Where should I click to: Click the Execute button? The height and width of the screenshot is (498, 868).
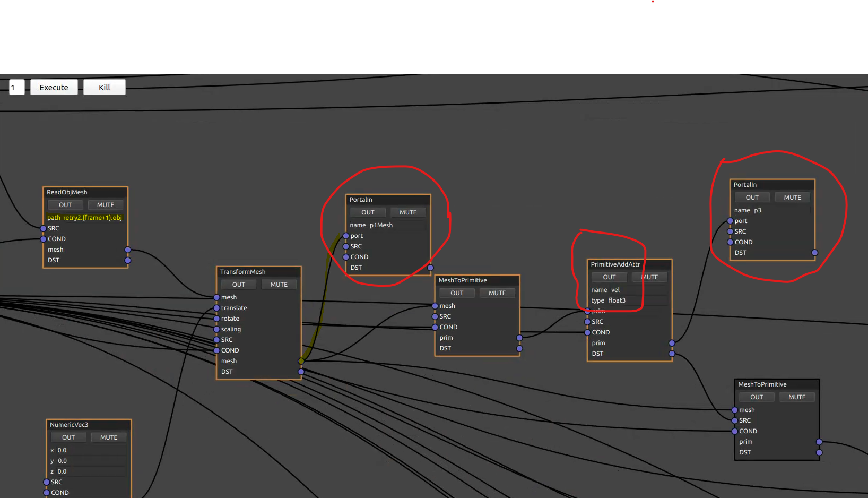click(x=54, y=87)
